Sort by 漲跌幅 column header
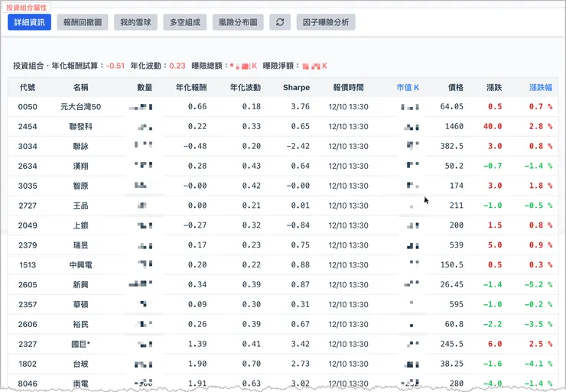 click(540, 87)
